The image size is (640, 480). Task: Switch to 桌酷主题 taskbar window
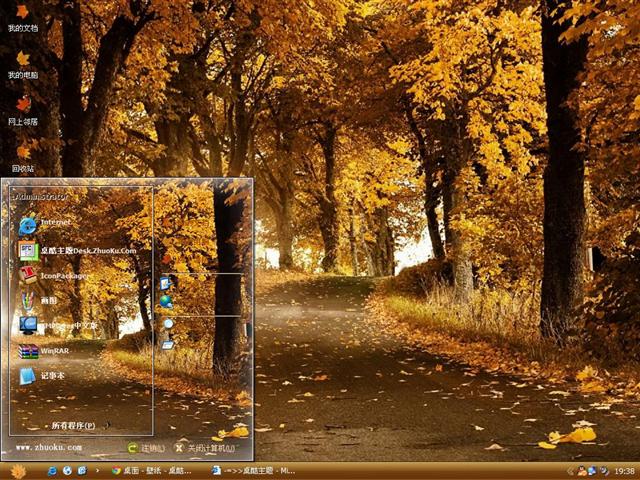click(254, 470)
